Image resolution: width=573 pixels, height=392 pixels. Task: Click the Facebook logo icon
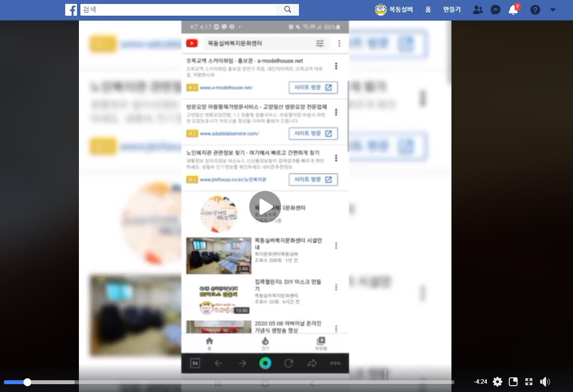tap(71, 10)
